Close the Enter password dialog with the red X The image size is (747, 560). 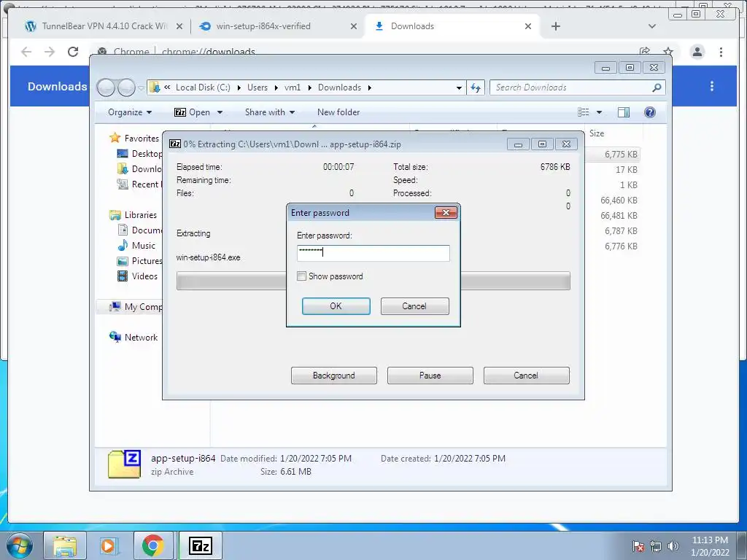pos(446,212)
